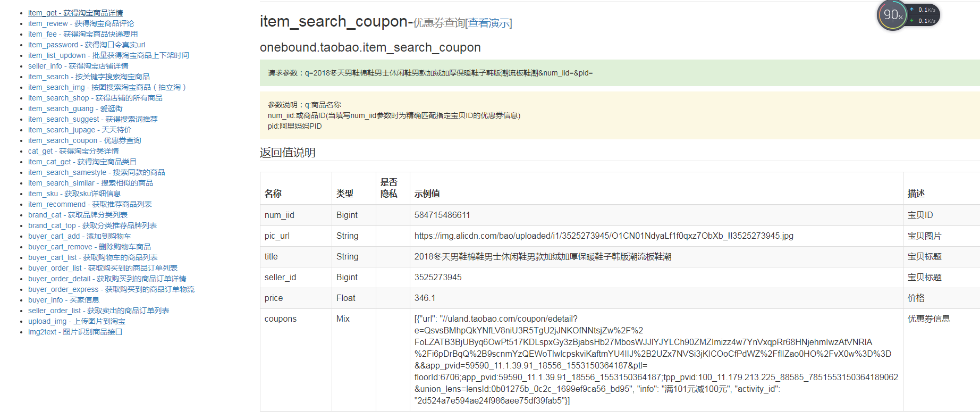Open the upload_img link
The image size is (980, 419).
tap(77, 321)
